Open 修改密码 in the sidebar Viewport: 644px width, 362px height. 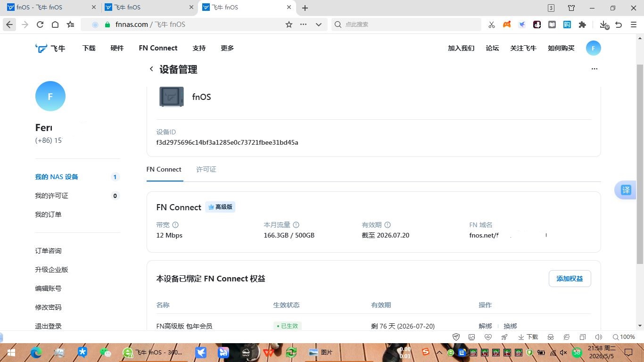[x=49, y=307]
